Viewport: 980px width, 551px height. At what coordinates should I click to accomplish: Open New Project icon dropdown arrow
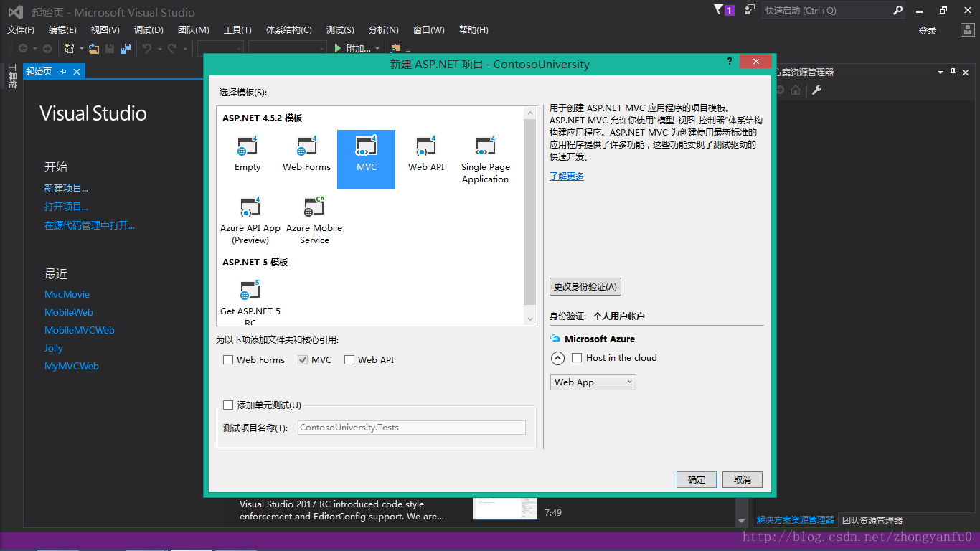pos(82,49)
